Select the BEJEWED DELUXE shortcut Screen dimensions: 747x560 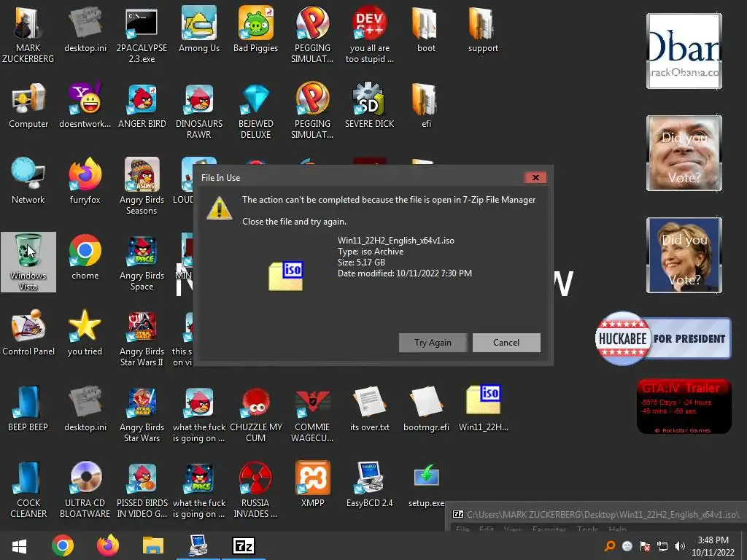point(256,111)
